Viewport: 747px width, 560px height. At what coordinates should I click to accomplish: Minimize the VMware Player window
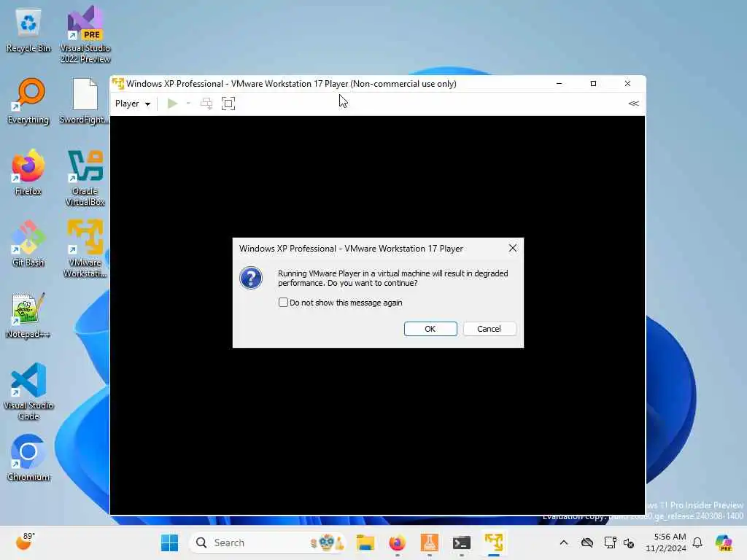(560, 84)
